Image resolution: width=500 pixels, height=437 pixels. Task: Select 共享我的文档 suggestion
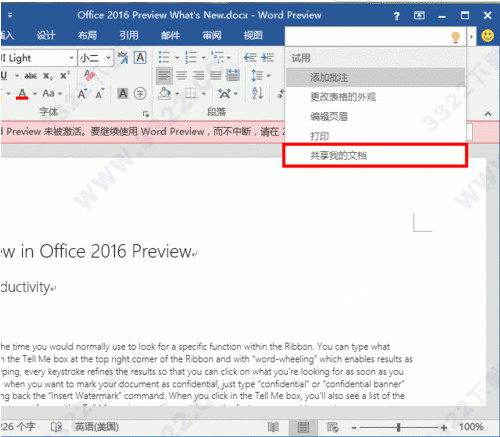[375, 155]
